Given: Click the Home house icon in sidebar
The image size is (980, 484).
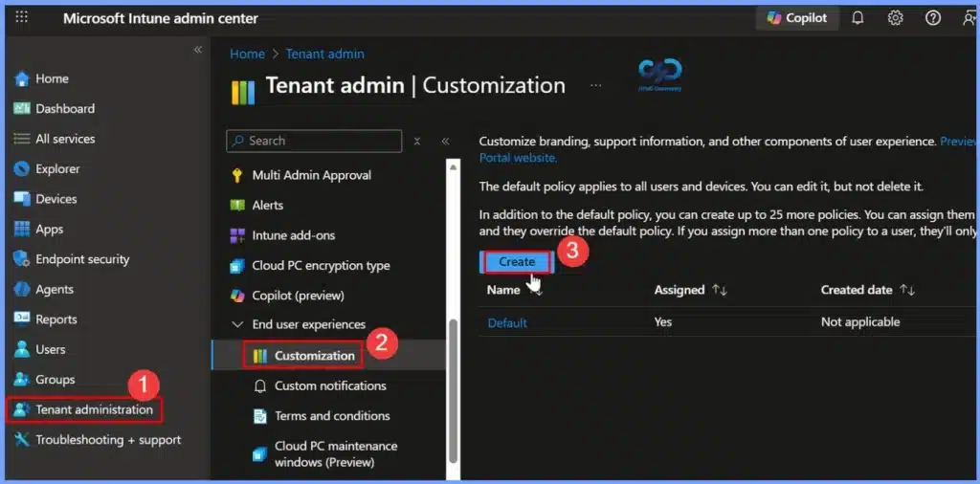Looking at the screenshot, I should [22, 78].
